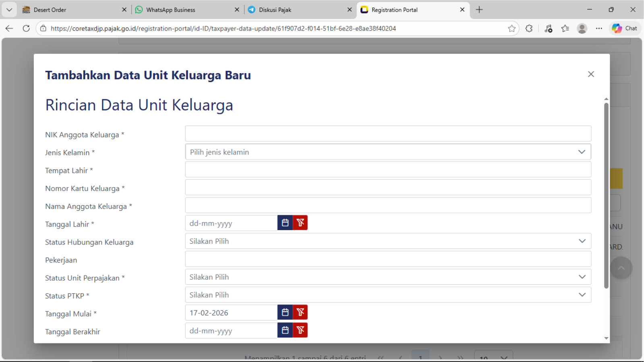Image resolution: width=644 pixels, height=362 pixels.
Task: Refresh the Registration Portal page
Action: (26, 29)
